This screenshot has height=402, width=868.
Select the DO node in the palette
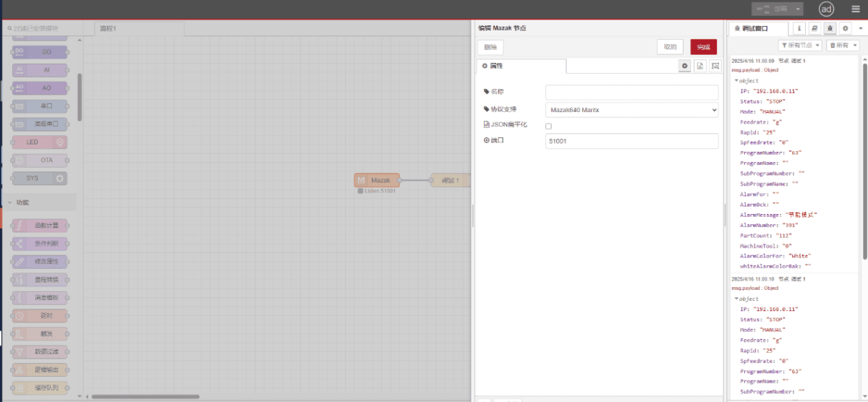pyautogui.click(x=40, y=52)
